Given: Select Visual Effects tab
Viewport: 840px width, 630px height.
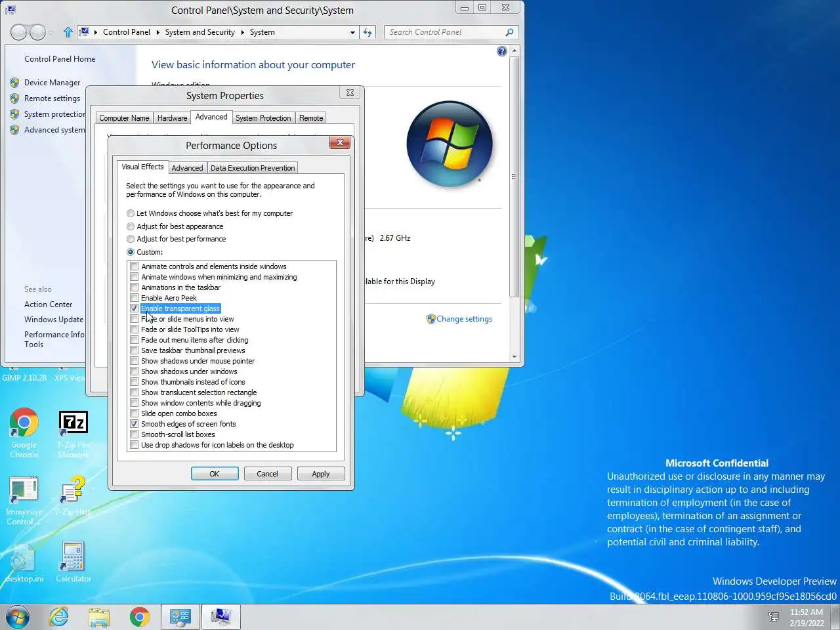Looking at the screenshot, I should click(142, 167).
